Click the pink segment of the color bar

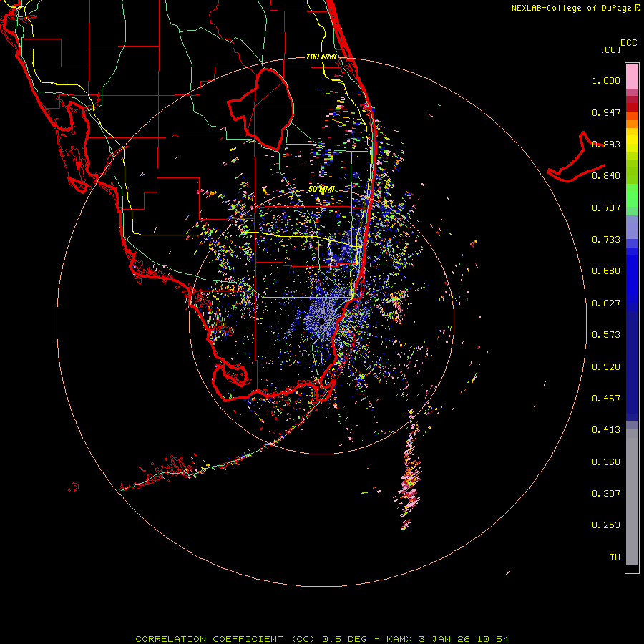coord(632,77)
